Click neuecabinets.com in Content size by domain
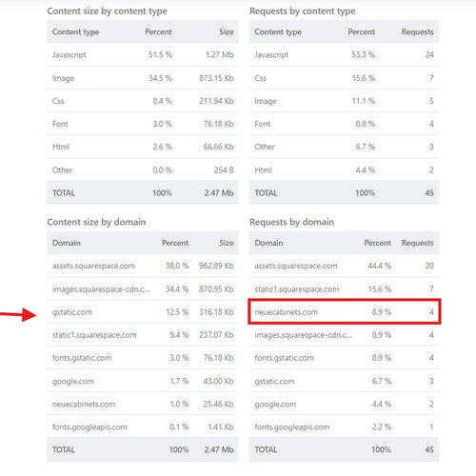The image size is (476, 476). 84,405
